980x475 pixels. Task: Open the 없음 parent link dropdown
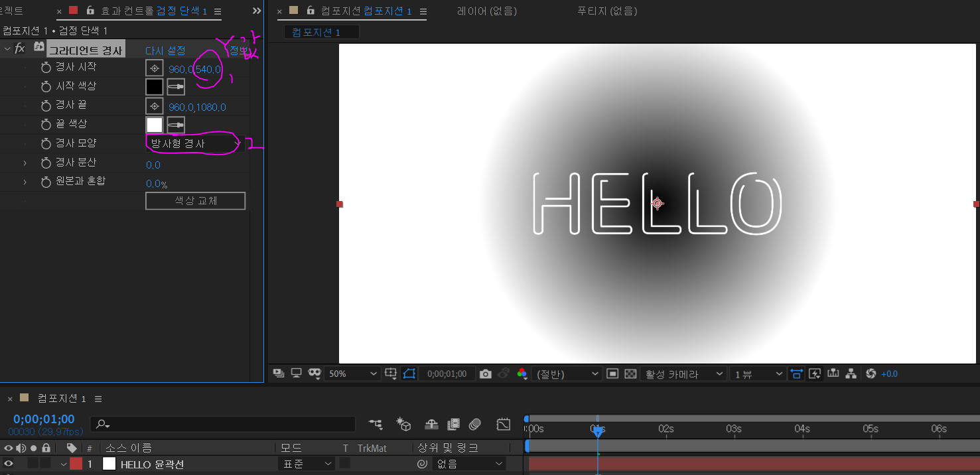point(468,464)
